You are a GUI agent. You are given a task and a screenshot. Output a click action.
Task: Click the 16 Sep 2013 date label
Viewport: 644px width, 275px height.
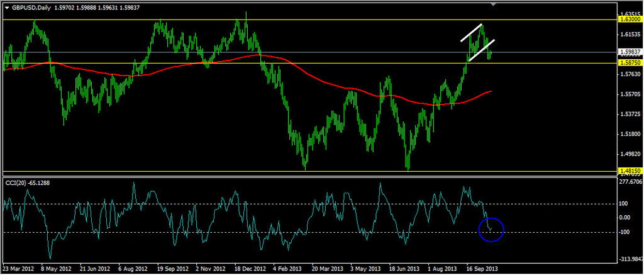tap(483, 267)
